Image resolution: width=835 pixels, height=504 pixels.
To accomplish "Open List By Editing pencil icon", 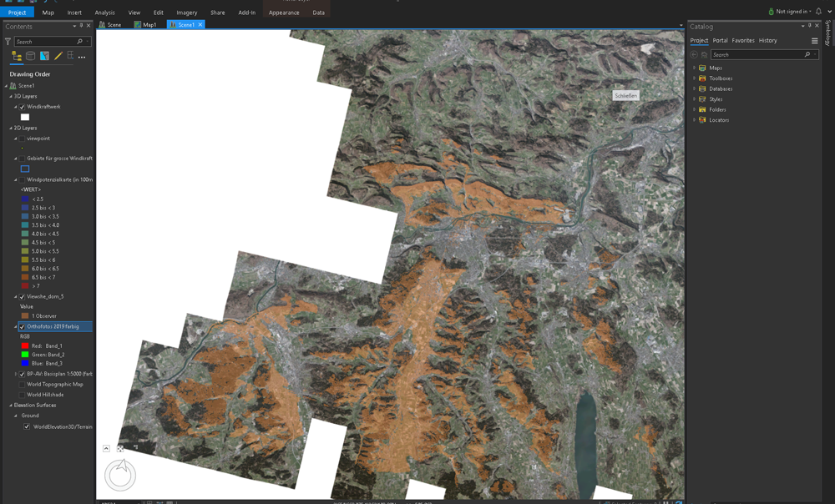I will click(x=58, y=56).
